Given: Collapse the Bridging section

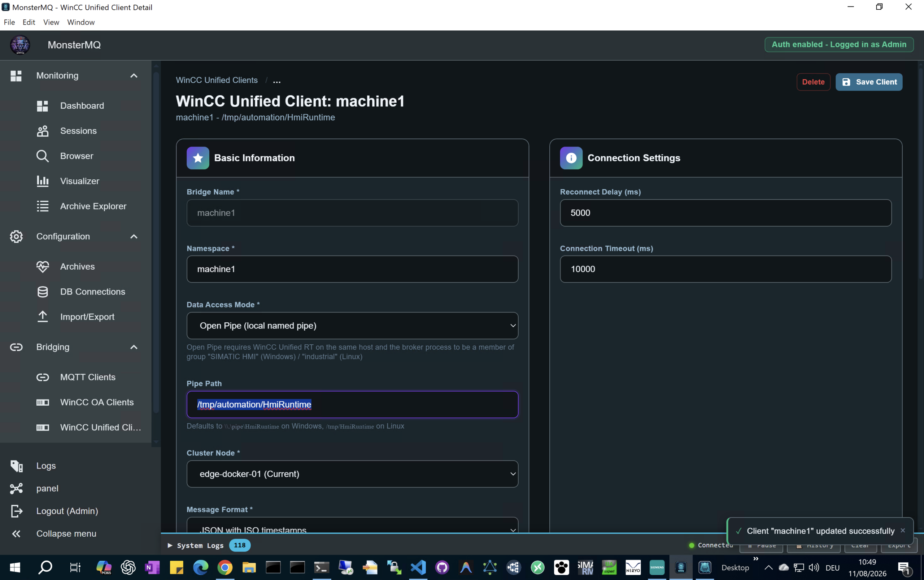Looking at the screenshot, I should [x=134, y=347].
